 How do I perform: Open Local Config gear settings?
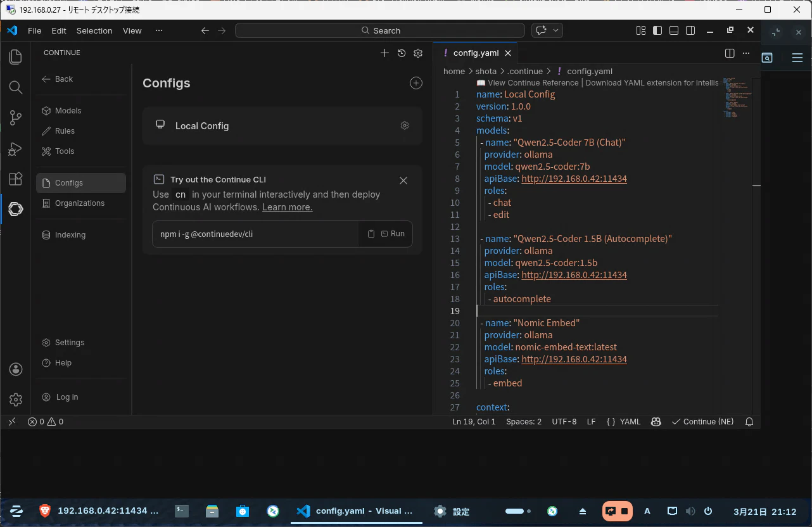(x=405, y=125)
